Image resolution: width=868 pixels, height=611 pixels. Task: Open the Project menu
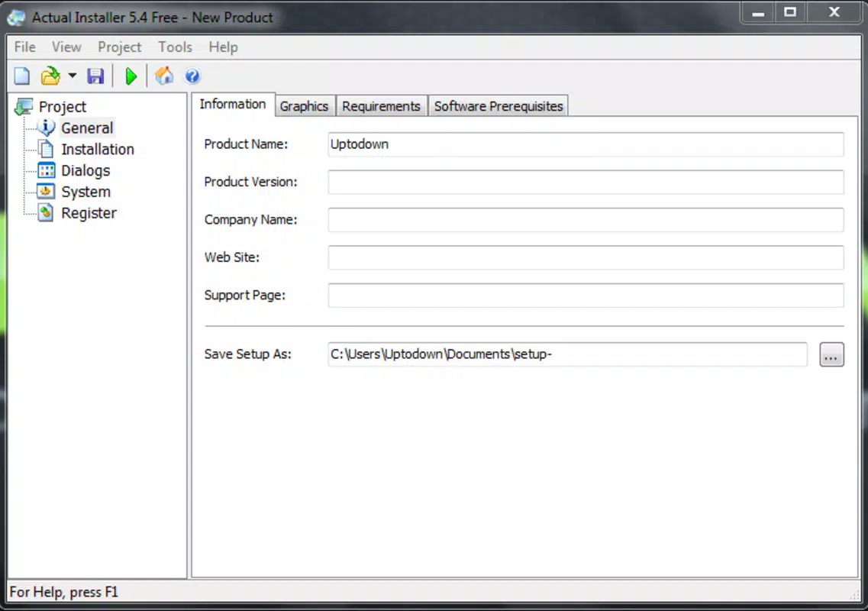coord(120,47)
